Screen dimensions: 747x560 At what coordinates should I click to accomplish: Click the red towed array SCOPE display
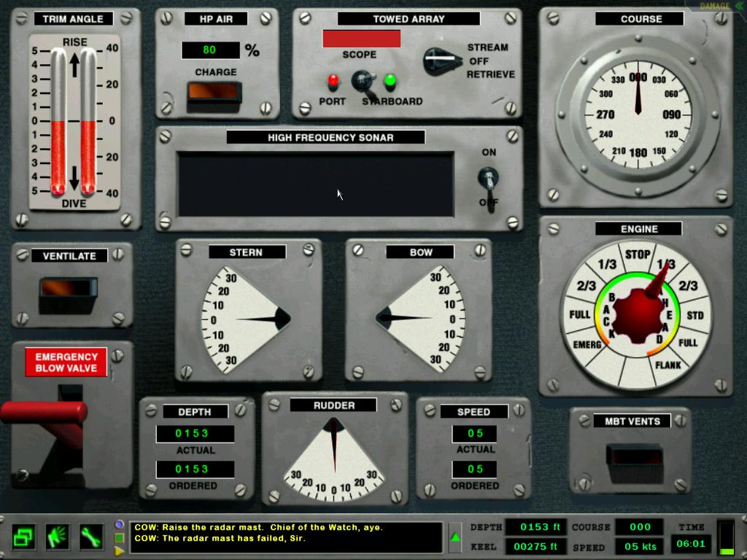click(362, 39)
